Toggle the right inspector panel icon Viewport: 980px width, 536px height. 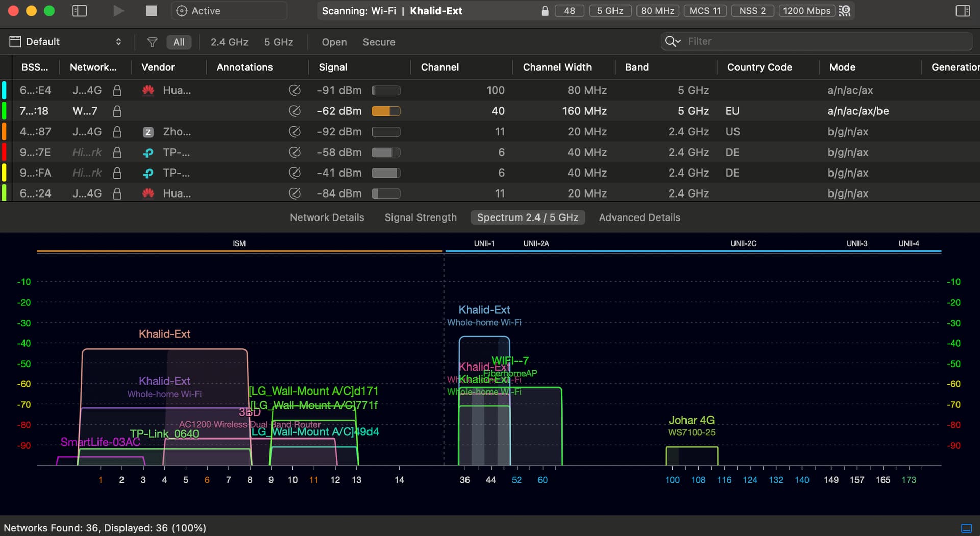963,11
